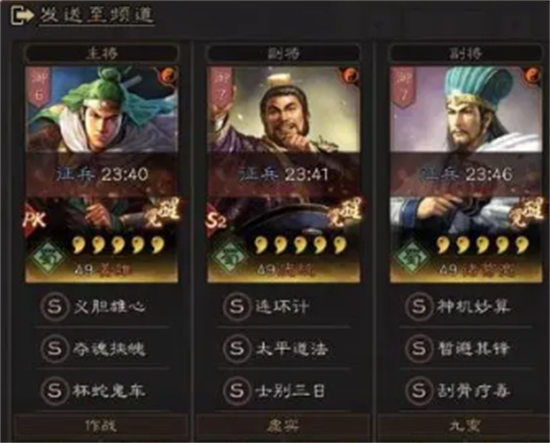Viewport: 550px width, 443px height.
Task: Click the PK badge on first card
Action: point(34,220)
